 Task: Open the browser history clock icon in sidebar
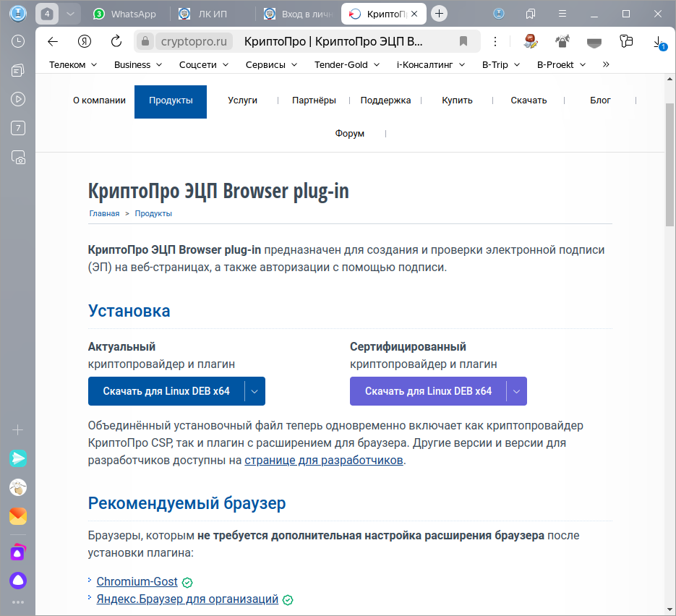coord(17,41)
